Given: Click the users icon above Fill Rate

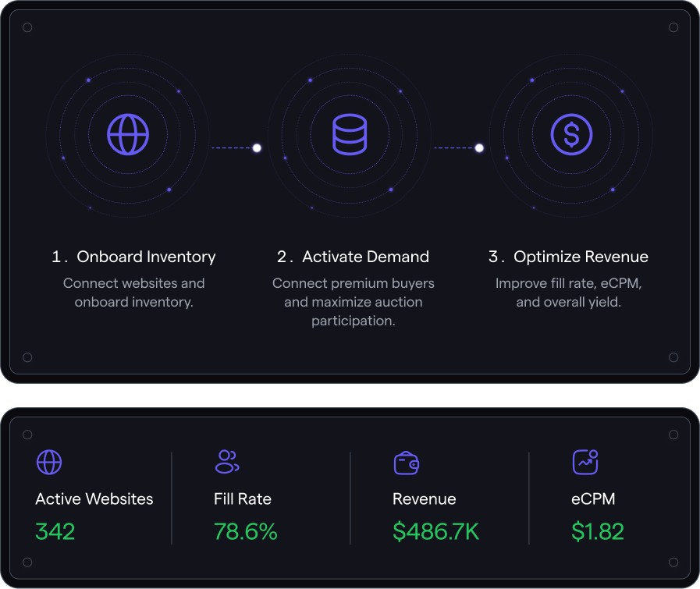Looking at the screenshot, I should point(227,461).
